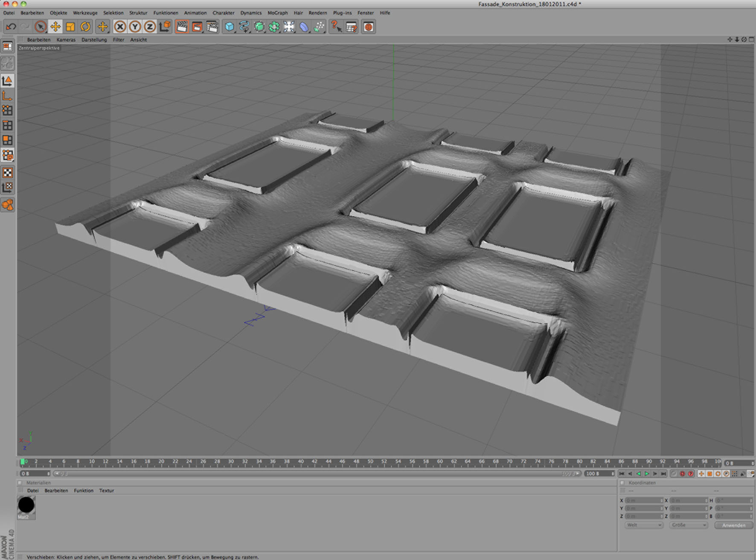Screen dimensions: 756x560
Task: Render the active view with the clapperboard icon
Action: pos(182,27)
